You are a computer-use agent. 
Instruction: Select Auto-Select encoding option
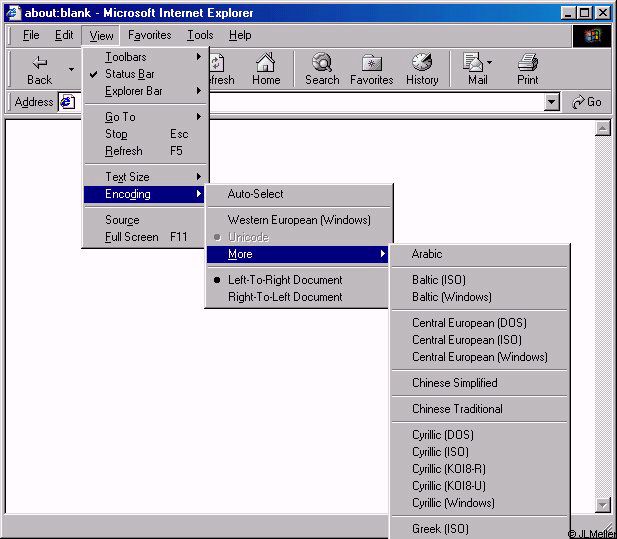pyautogui.click(x=298, y=194)
